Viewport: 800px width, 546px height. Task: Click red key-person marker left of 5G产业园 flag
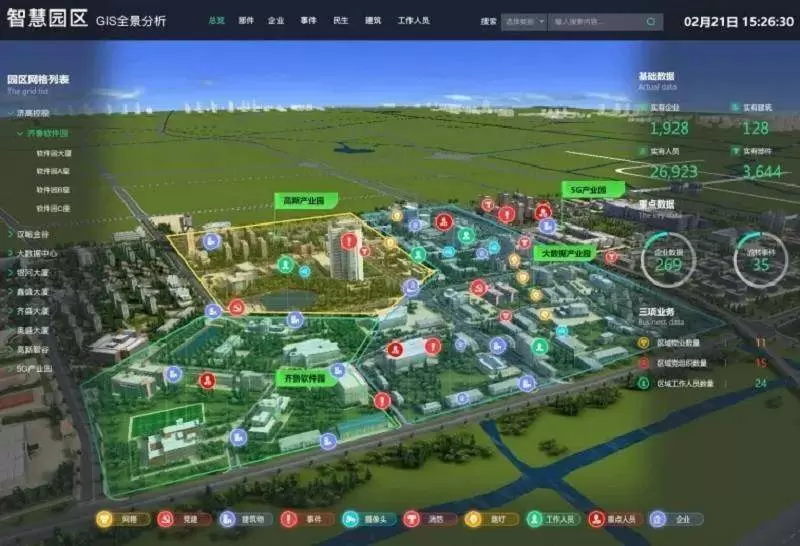click(543, 211)
